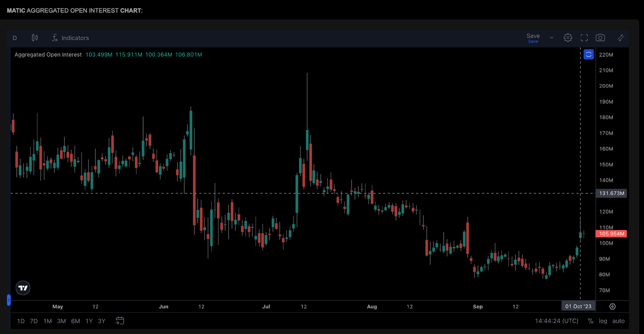The width and height of the screenshot is (644, 334).
Task: Open the D timeframe interval selector
Action: (x=15, y=38)
